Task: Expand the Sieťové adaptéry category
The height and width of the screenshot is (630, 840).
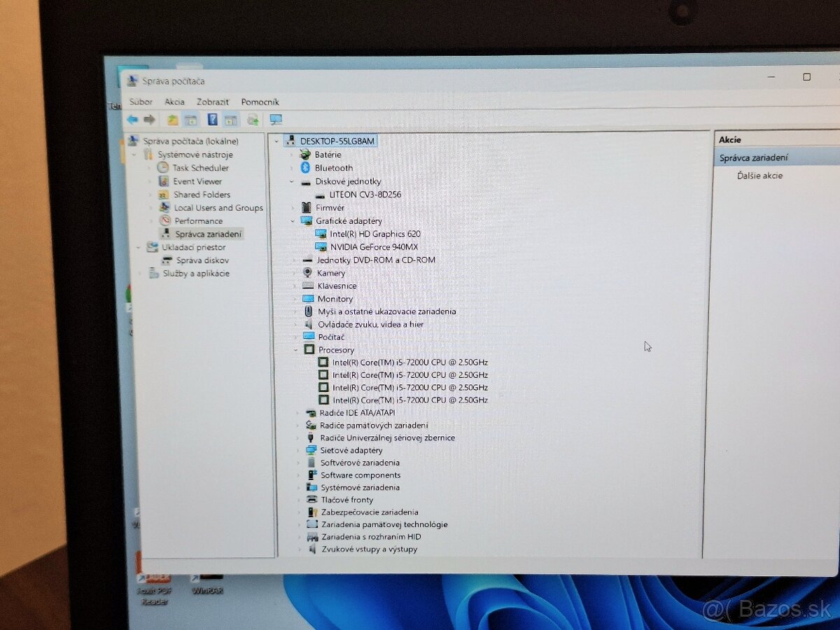Action: (298, 450)
